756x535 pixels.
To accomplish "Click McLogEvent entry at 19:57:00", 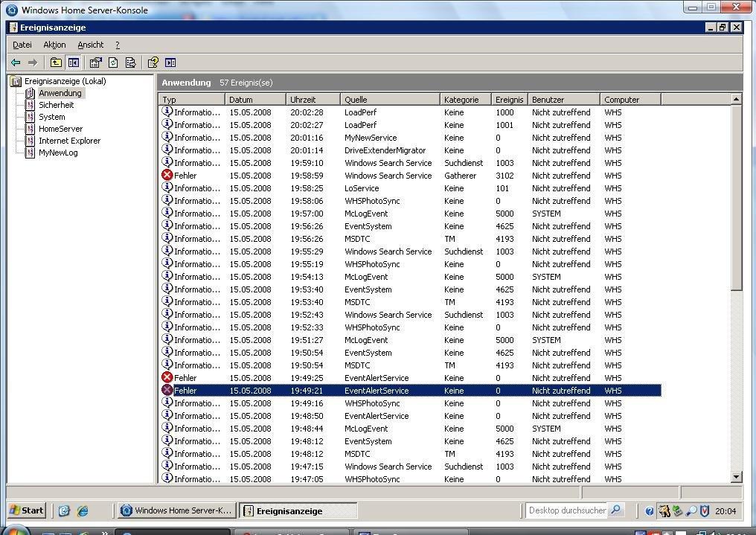I will pos(366,214).
